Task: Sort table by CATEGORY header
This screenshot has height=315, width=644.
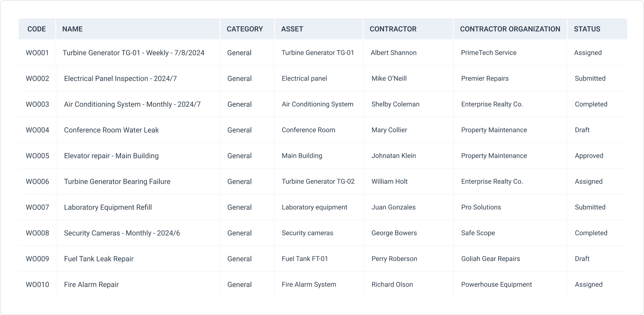Action: (x=245, y=29)
